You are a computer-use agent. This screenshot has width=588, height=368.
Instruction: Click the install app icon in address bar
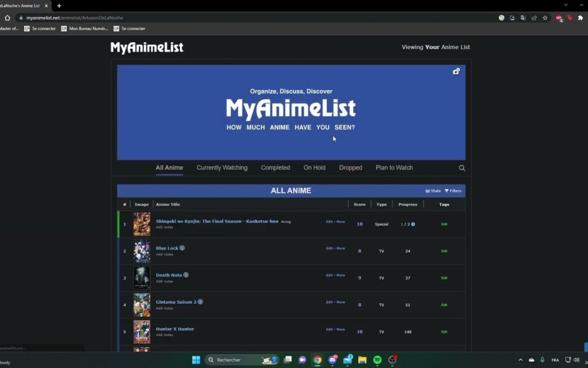pos(512,17)
